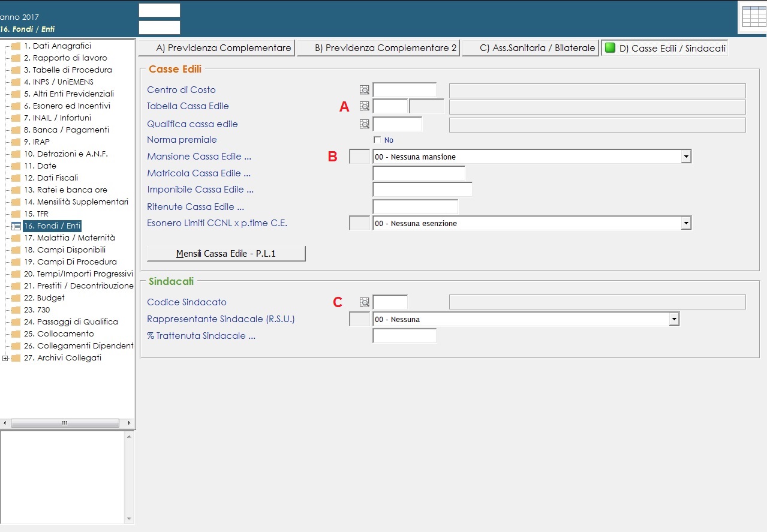Expand the Archivi Collegati tree node

click(x=5, y=358)
